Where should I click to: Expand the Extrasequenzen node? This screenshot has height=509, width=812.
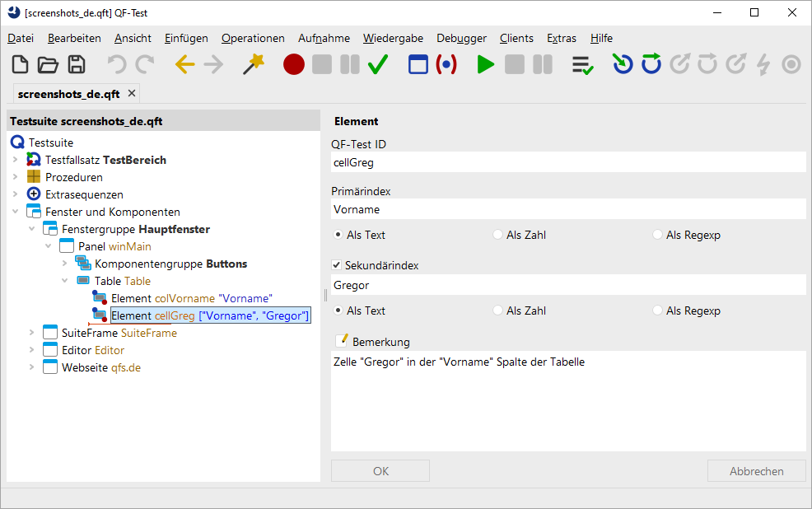point(15,194)
